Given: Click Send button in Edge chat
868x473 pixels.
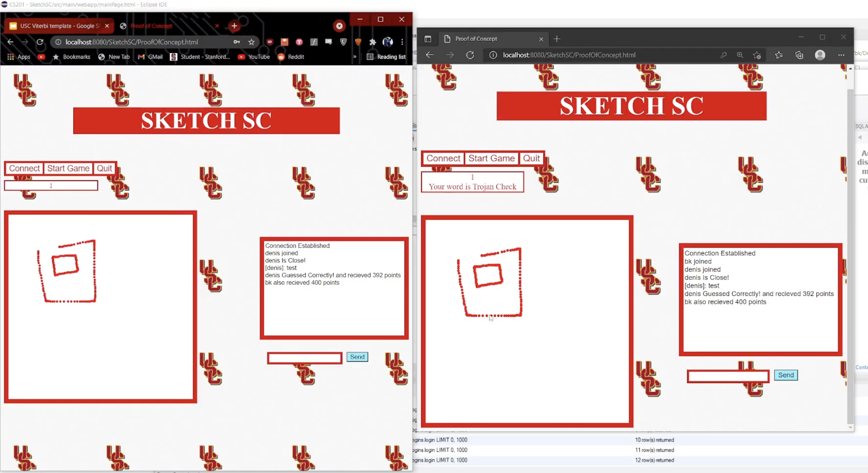Looking at the screenshot, I should pyautogui.click(x=785, y=375).
